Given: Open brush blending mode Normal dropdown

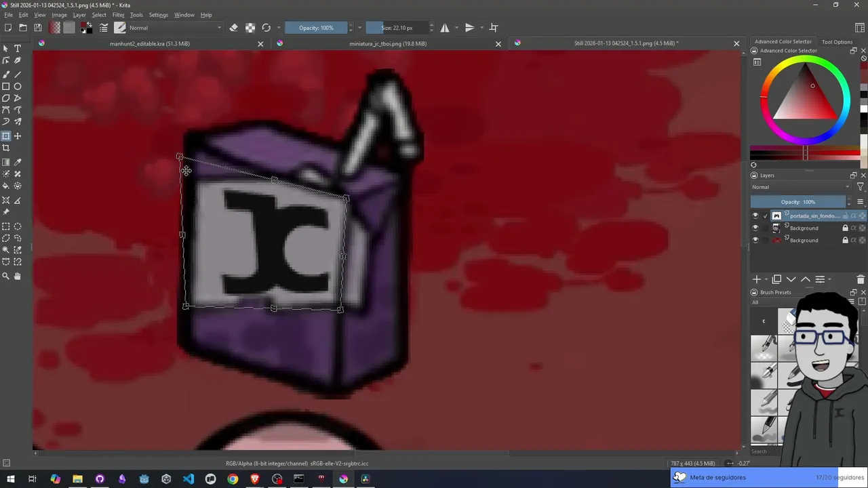Looking at the screenshot, I should point(176,28).
